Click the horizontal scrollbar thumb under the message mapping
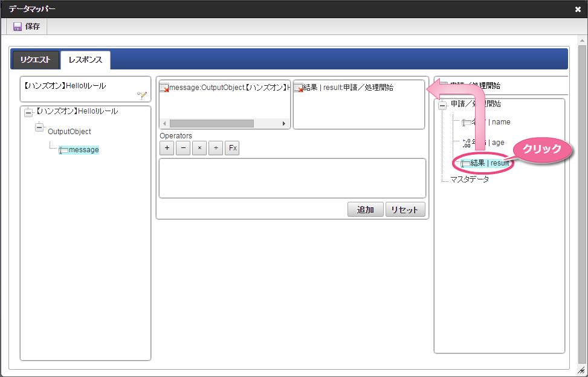The image size is (588, 377). [212, 124]
